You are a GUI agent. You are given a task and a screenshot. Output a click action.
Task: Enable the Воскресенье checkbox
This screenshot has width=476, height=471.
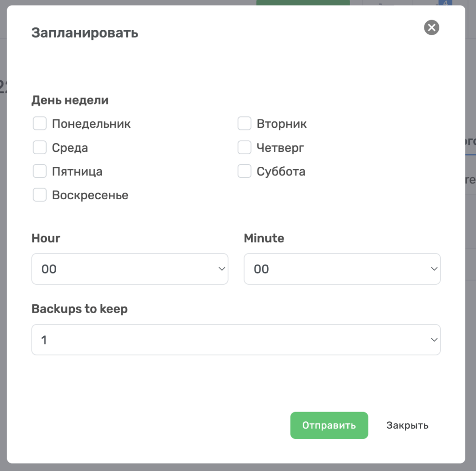point(40,195)
